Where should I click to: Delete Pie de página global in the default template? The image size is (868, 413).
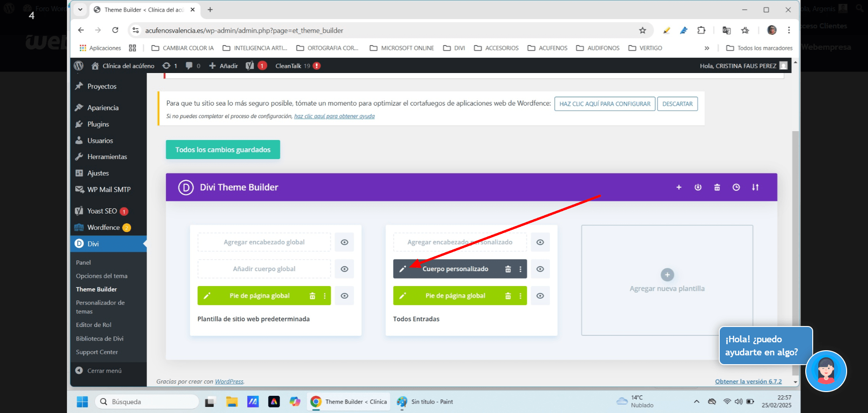(312, 296)
